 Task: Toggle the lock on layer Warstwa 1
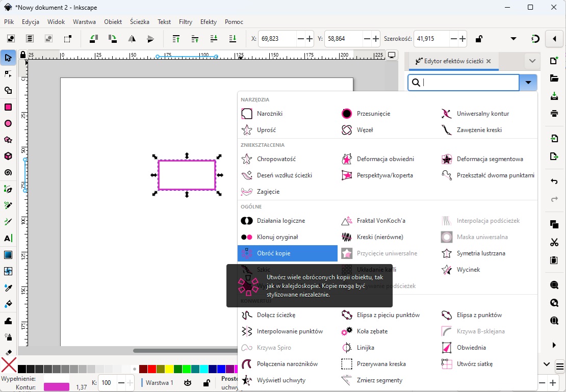pyautogui.click(x=206, y=382)
